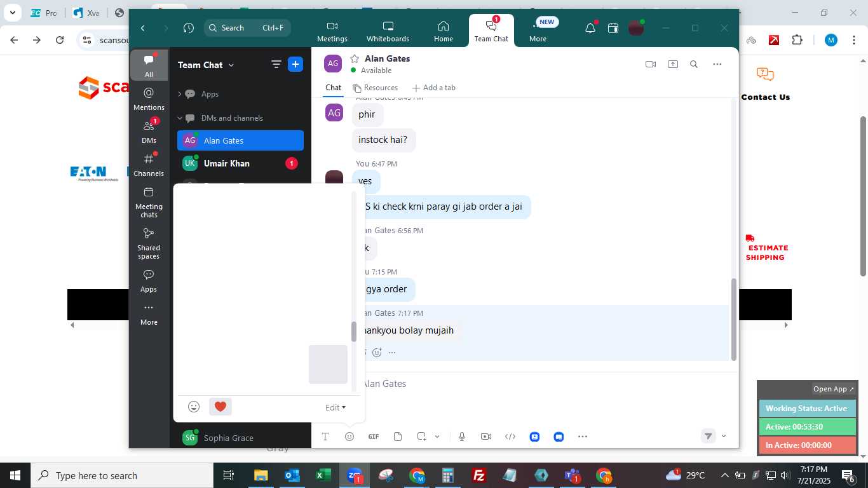Toggle text formatting T icon

[x=325, y=437]
